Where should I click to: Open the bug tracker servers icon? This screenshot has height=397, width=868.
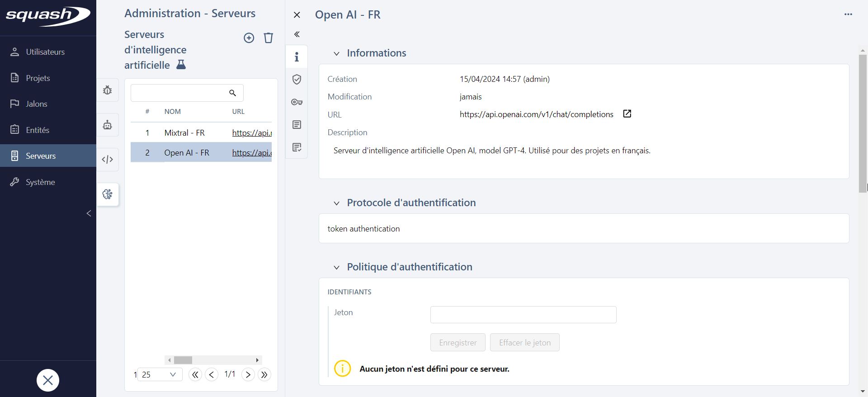pyautogui.click(x=108, y=90)
